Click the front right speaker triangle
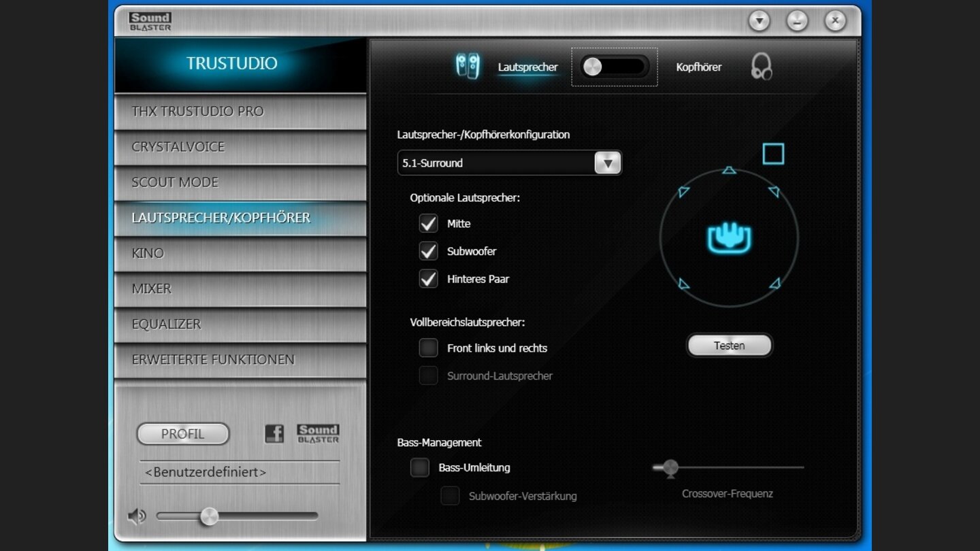 774,192
